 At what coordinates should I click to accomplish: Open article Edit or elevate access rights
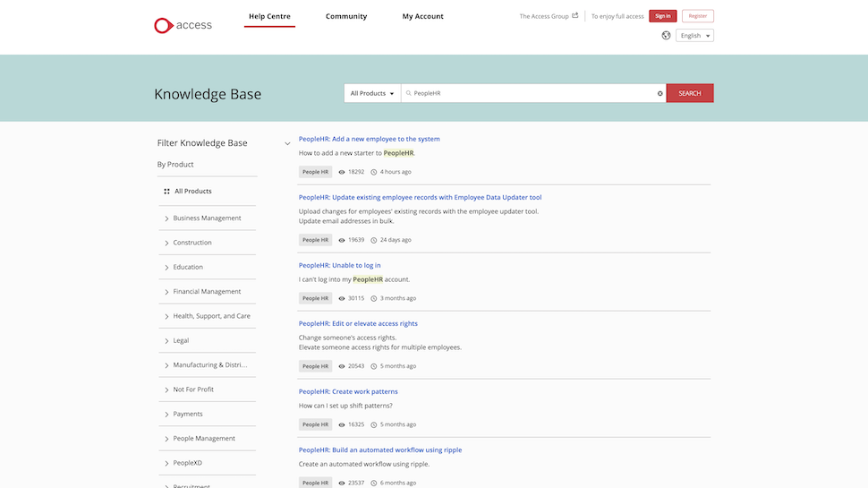pyautogui.click(x=358, y=323)
